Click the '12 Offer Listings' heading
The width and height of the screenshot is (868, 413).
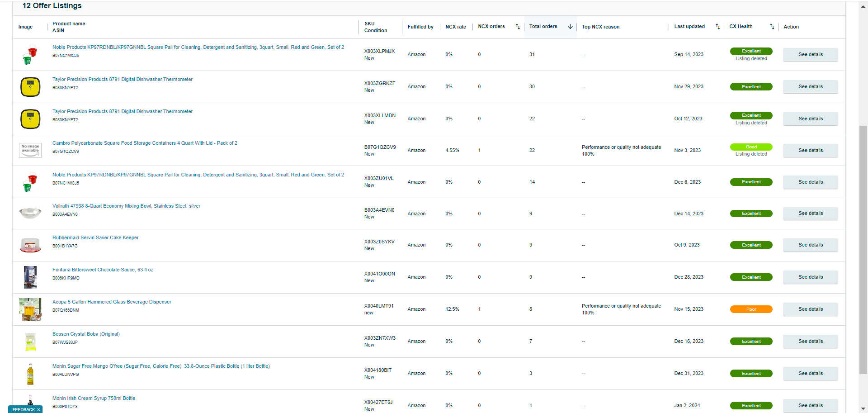tap(52, 6)
